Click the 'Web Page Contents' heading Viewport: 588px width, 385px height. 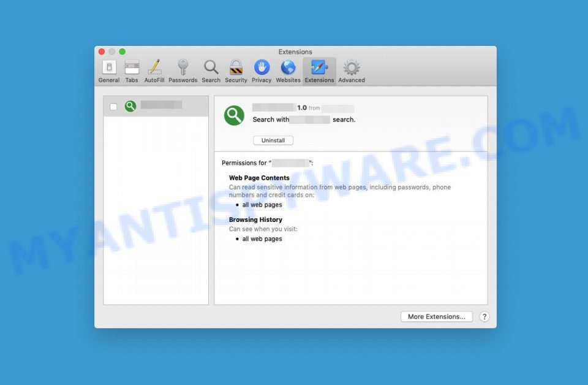(259, 178)
